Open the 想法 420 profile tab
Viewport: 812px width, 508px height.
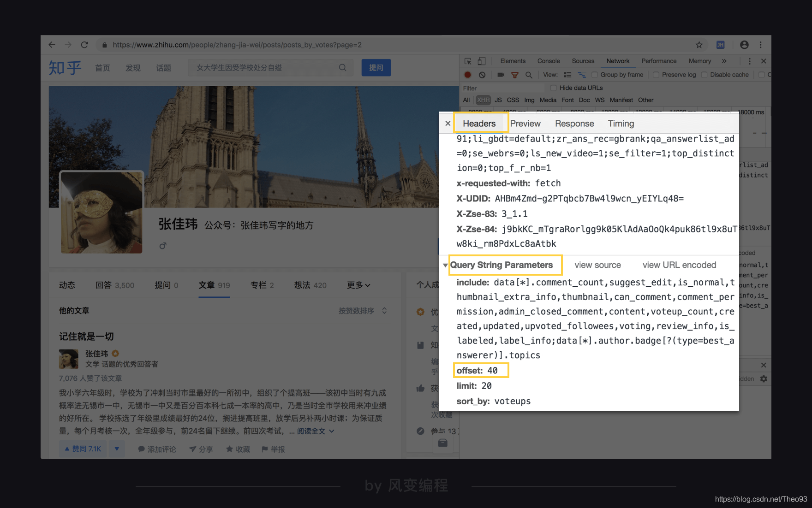coord(310,285)
